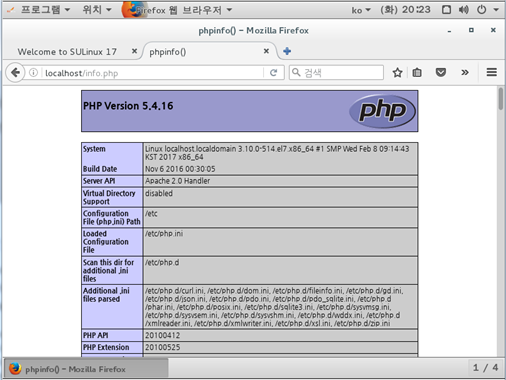Reload the phpinfo page

pos(274,72)
